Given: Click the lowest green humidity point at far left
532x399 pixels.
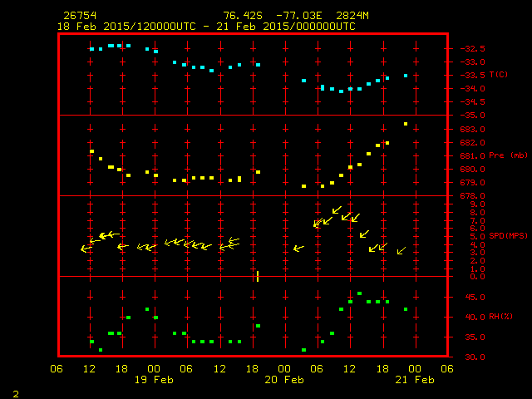Looking at the screenshot, I should point(101,350).
